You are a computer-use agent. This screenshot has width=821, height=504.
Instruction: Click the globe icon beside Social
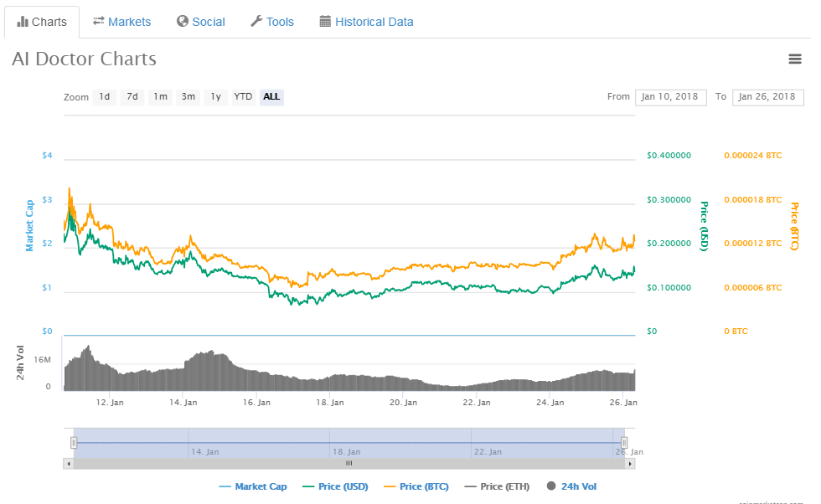[x=183, y=21]
